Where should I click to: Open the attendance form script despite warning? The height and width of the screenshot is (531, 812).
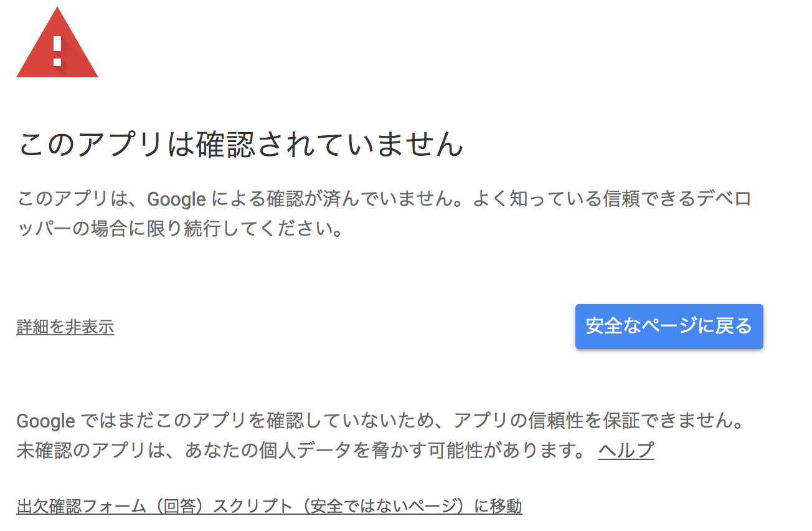click(x=270, y=505)
